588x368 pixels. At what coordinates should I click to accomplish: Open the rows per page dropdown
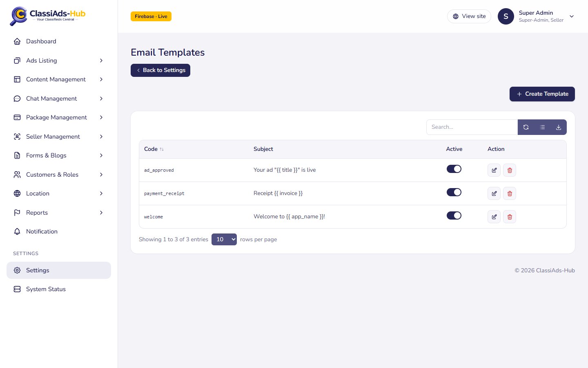(224, 239)
